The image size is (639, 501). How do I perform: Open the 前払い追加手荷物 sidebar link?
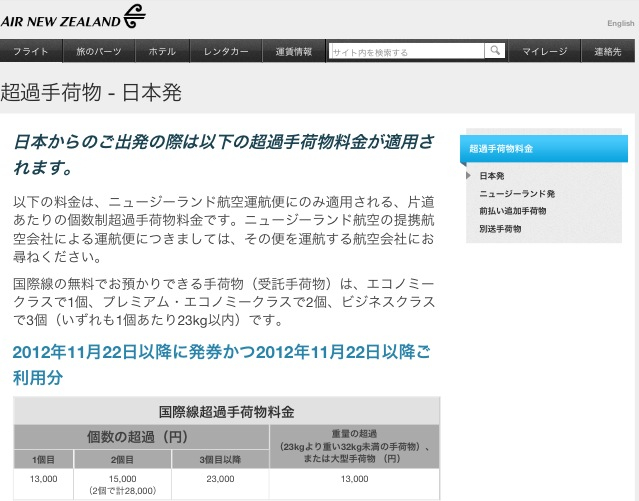pyautogui.click(x=513, y=211)
